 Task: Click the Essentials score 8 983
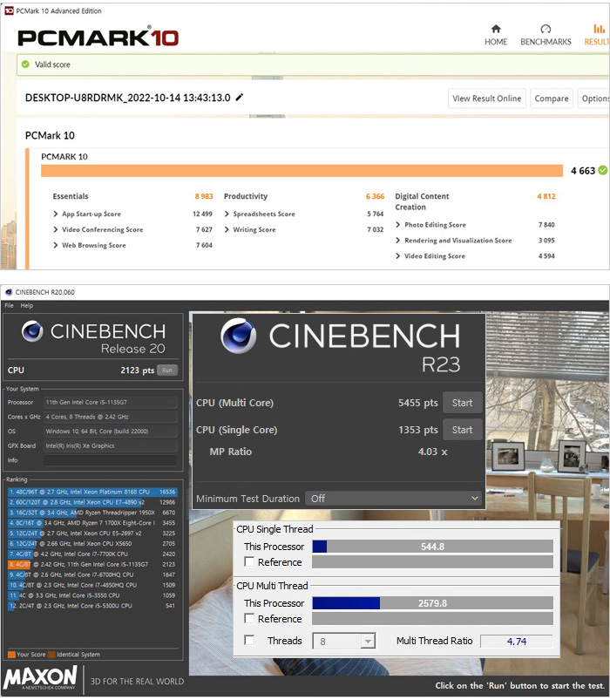coord(204,196)
